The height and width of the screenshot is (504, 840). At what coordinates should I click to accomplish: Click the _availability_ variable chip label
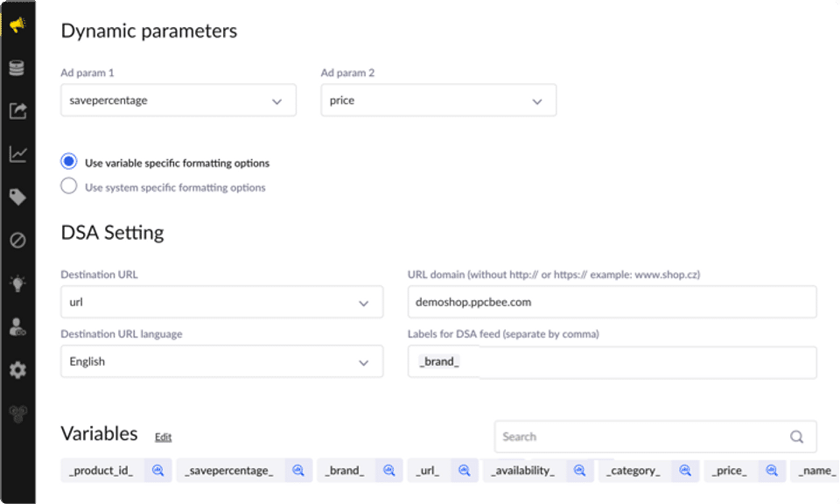523,470
